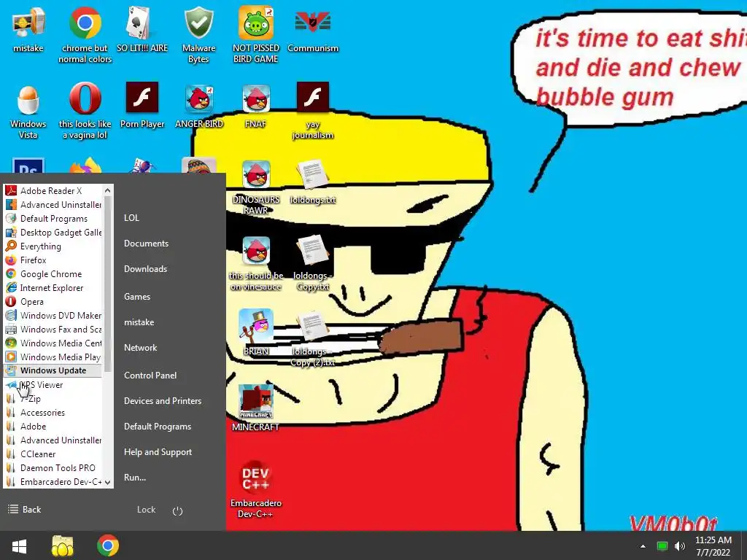
Task: Open the file explorer folder on taskbar
Action: click(x=63, y=545)
